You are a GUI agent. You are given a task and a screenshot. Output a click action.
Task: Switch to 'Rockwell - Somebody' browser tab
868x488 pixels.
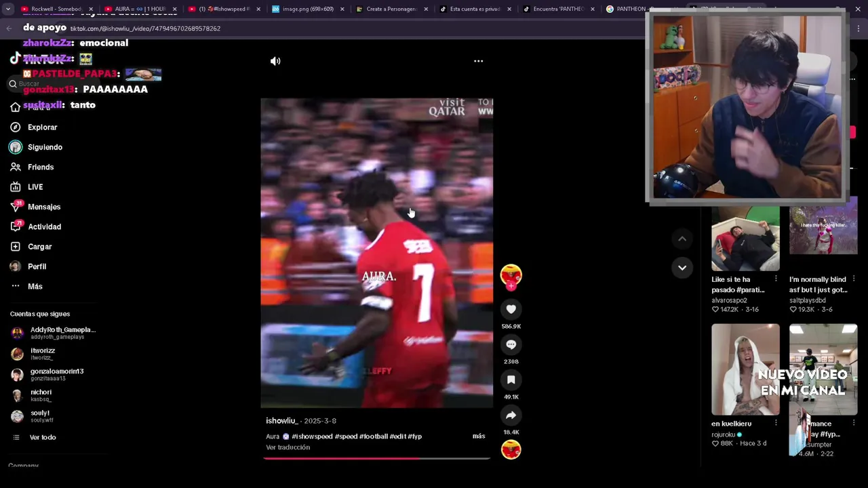pos(56,9)
